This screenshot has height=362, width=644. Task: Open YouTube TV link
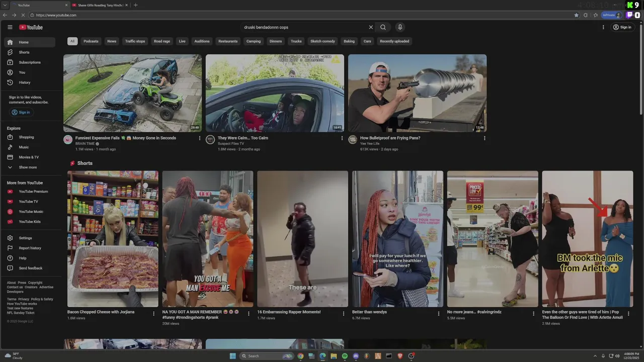30,202
